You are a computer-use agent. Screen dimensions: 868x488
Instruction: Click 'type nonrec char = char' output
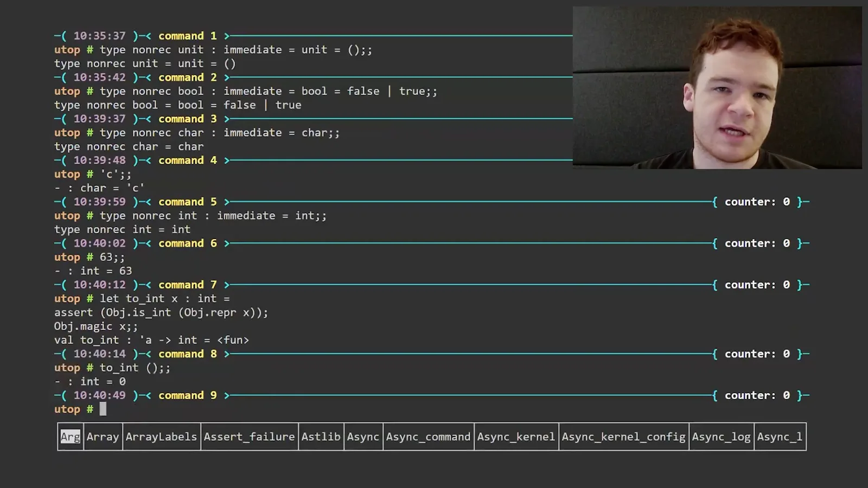point(129,146)
